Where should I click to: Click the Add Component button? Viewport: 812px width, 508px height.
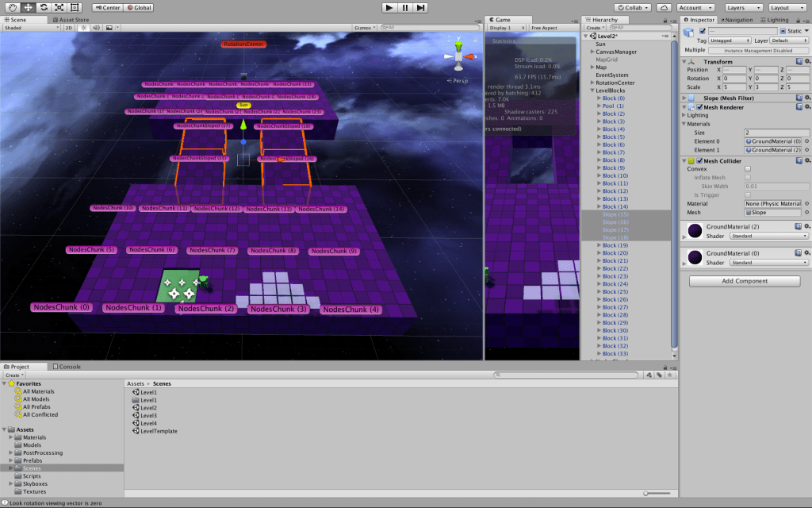[745, 281]
